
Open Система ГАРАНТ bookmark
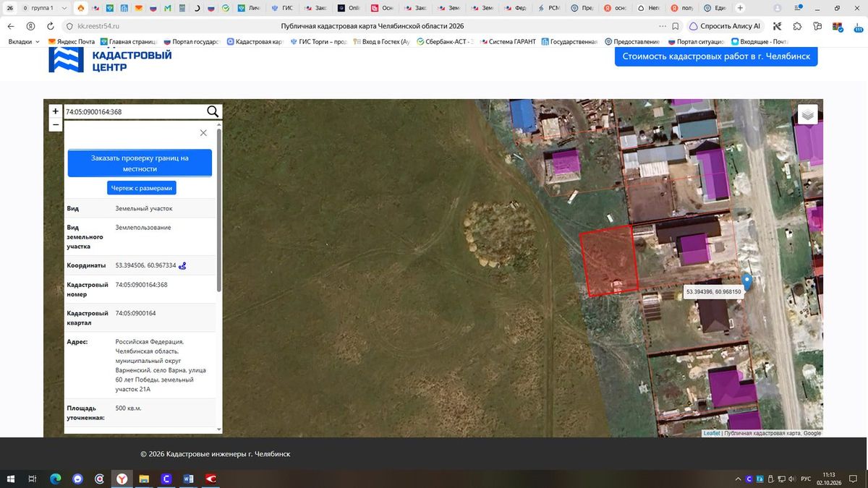[x=508, y=42]
